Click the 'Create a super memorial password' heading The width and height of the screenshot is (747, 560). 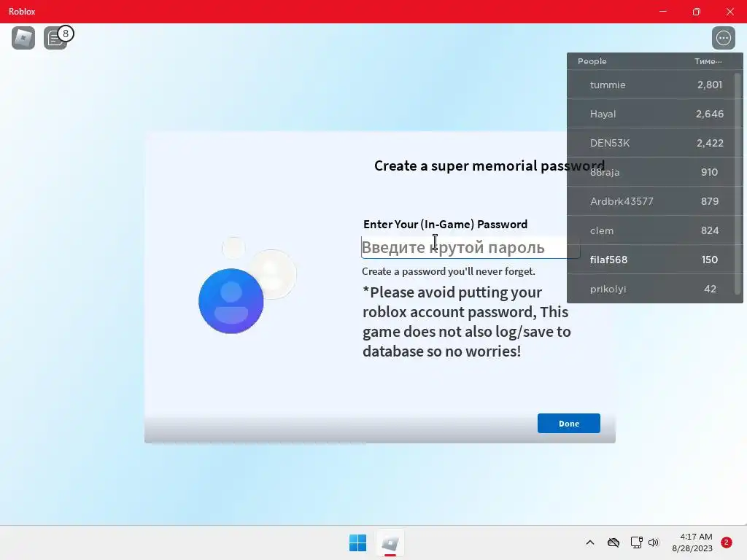tap(489, 166)
